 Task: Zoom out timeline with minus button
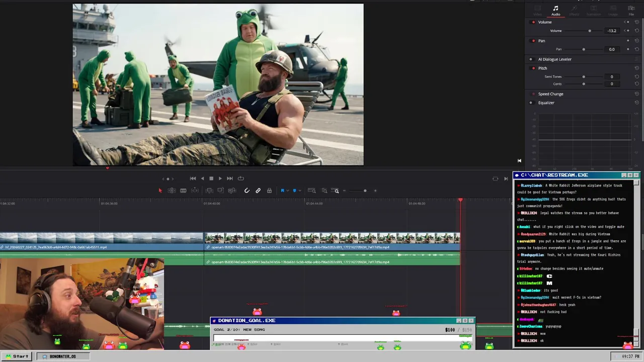(x=344, y=191)
